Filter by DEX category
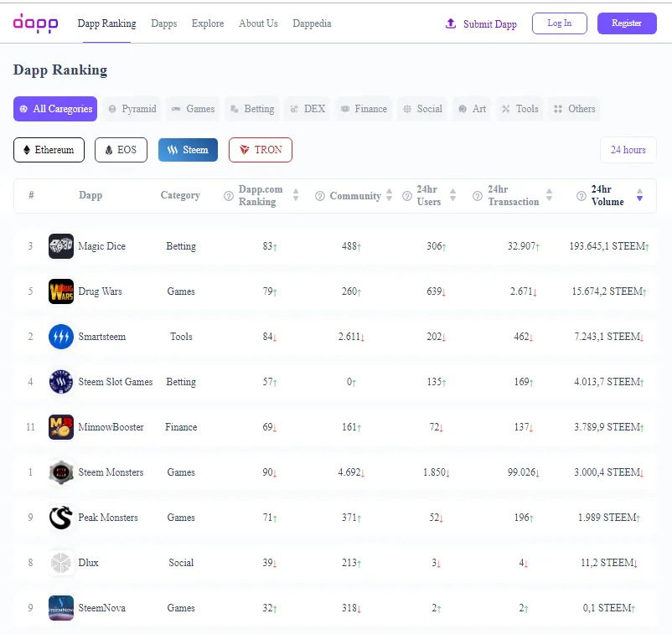 [x=308, y=109]
